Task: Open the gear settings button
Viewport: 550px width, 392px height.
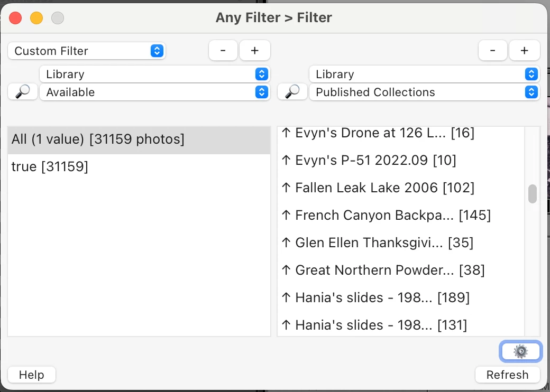Action: coord(521,351)
